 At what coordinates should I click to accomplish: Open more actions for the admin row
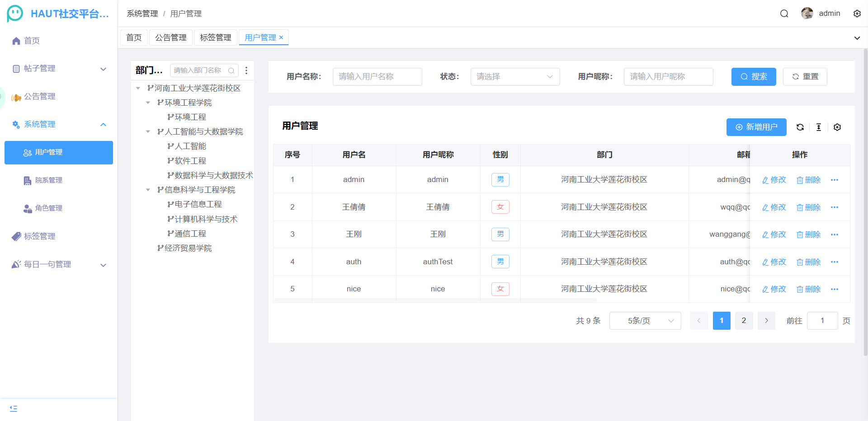[x=835, y=180]
